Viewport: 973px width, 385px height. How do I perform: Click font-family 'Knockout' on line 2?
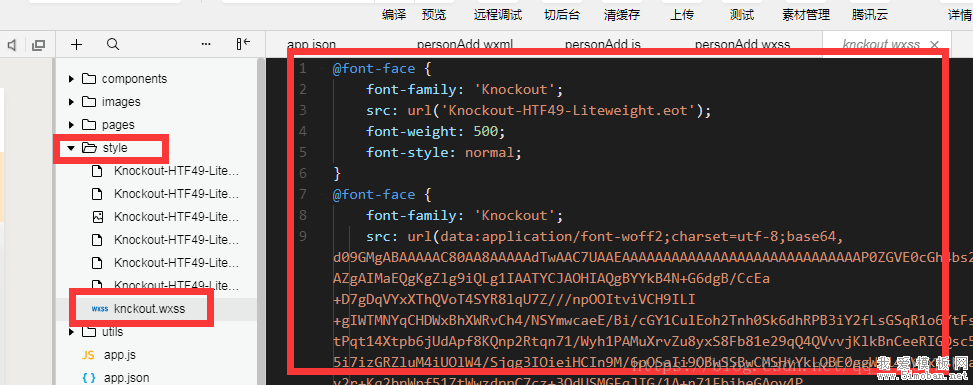[x=464, y=89]
